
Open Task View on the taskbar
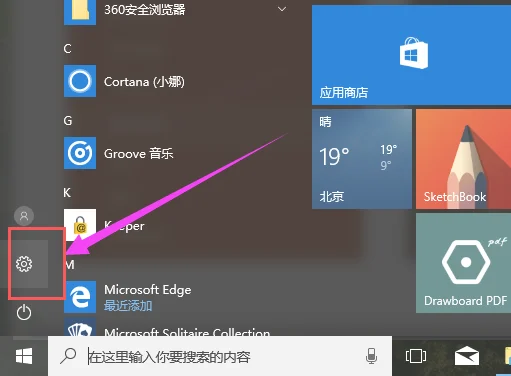pos(416,356)
